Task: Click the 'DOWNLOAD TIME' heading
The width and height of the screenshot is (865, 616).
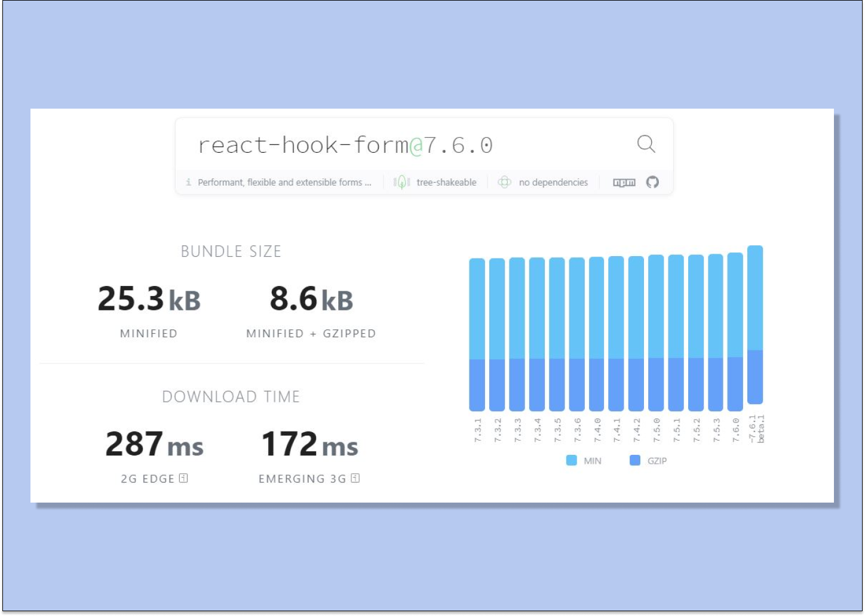Action: [231, 397]
